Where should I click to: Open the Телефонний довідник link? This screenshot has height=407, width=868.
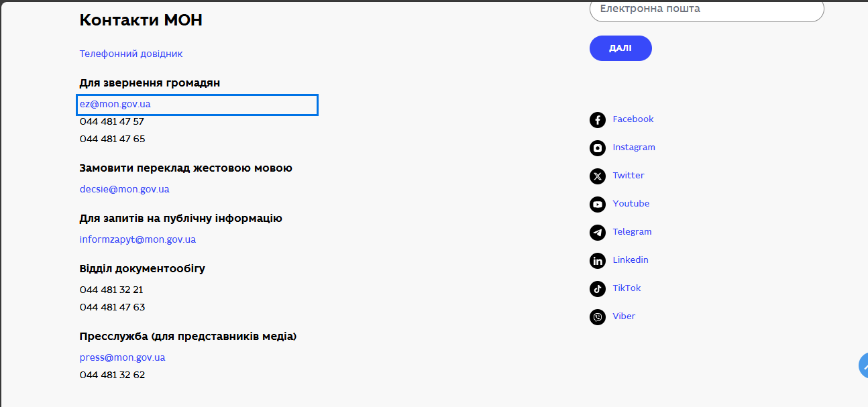[x=131, y=54]
